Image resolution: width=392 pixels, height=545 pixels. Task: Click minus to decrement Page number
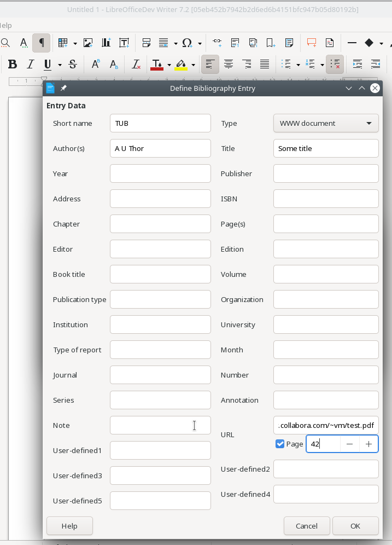(x=350, y=444)
